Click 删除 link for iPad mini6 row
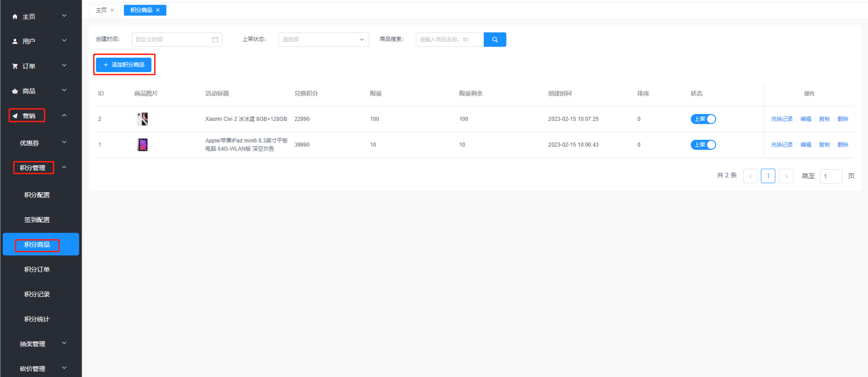The width and height of the screenshot is (868, 377). point(842,145)
